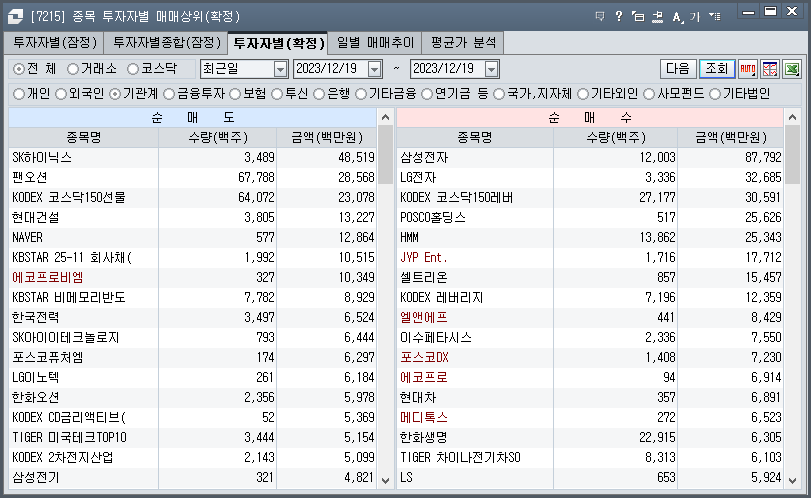Select the SK하이닉스 row in 순매도
This screenshot has width=811, height=498.
point(193,158)
